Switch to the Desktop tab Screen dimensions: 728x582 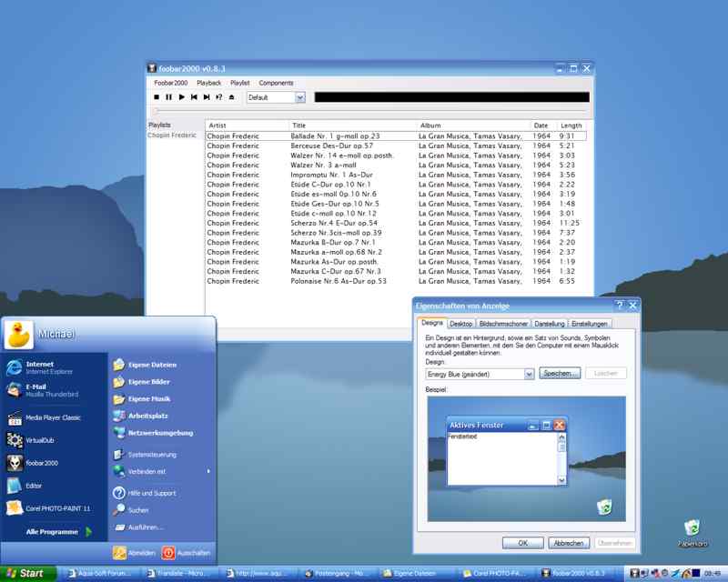(461, 324)
